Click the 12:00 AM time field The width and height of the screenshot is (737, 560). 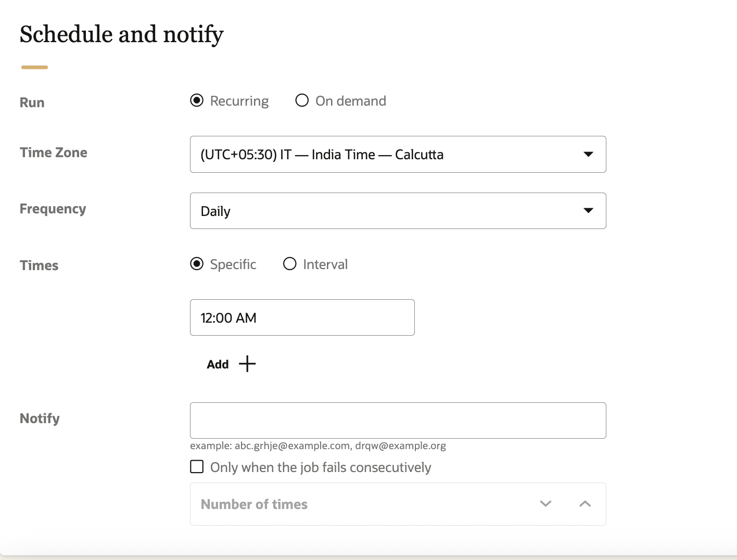[x=302, y=317]
